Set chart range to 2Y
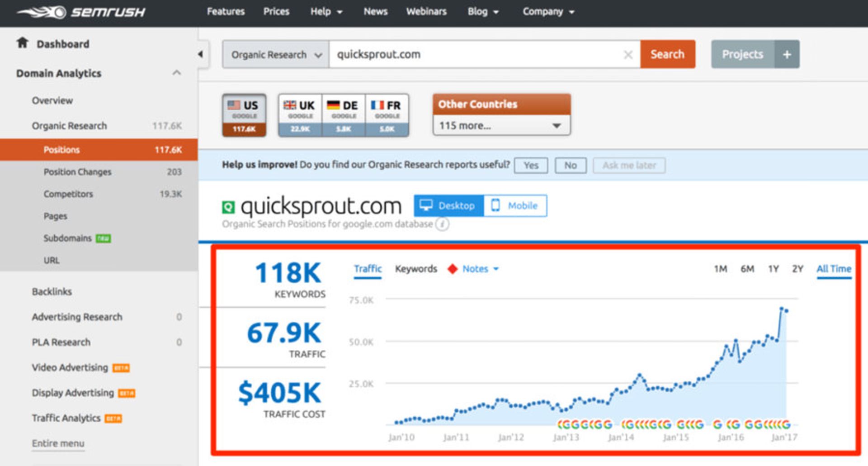 pyautogui.click(x=797, y=269)
